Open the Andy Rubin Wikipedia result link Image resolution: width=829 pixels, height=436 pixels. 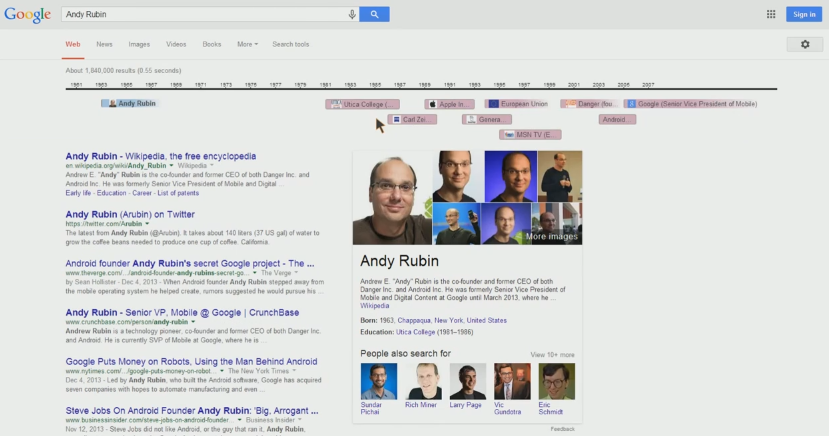(x=160, y=156)
